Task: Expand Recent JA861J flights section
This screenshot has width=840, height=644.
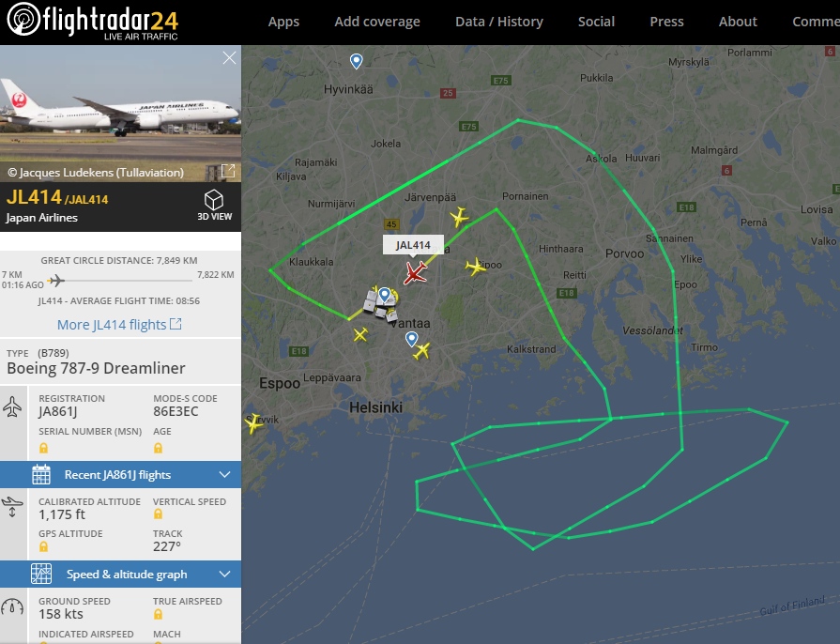Action: point(120,475)
